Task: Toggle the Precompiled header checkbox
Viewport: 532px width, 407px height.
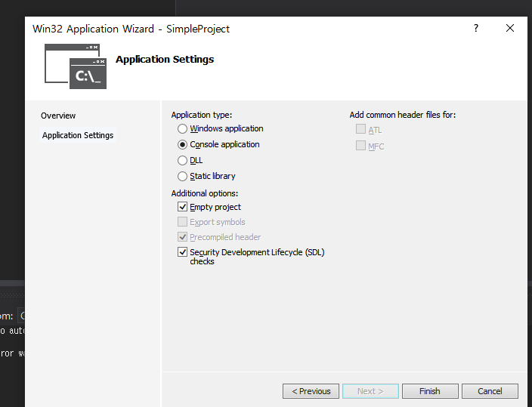Action: tap(183, 237)
